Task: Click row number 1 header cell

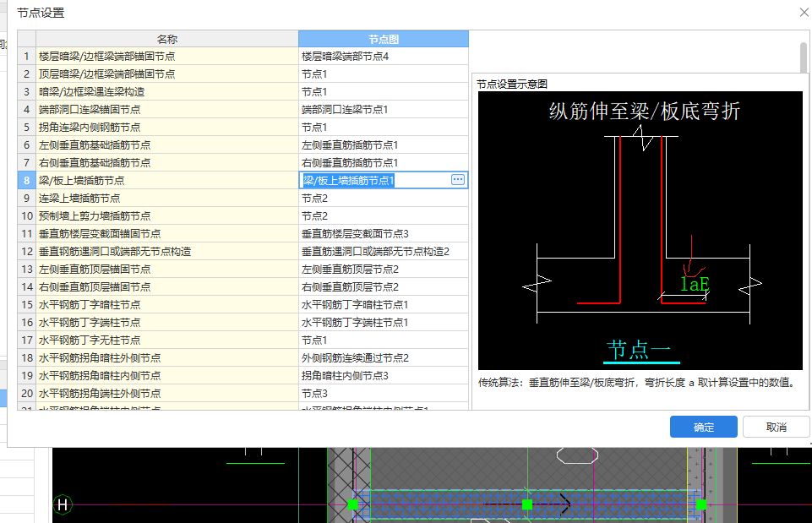Action: pyautogui.click(x=26, y=56)
